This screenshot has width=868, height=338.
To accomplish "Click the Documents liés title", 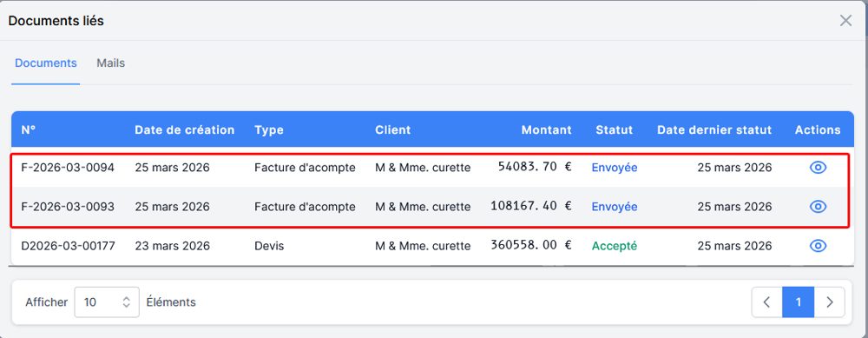I will [56, 21].
